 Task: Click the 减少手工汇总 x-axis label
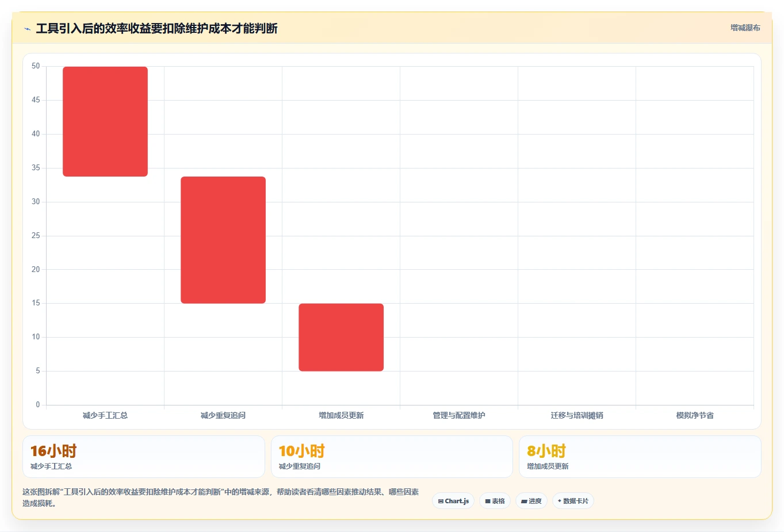click(105, 415)
